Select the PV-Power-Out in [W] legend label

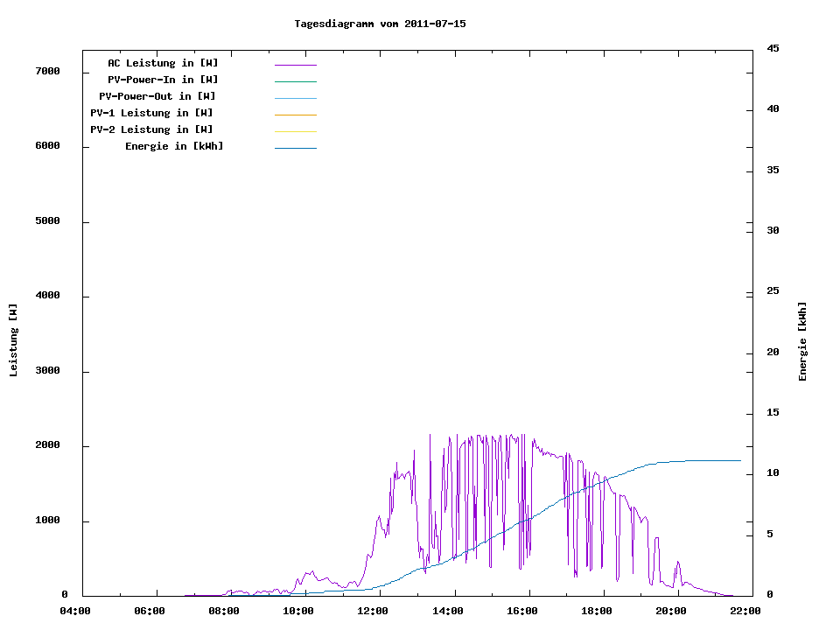(x=157, y=96)
